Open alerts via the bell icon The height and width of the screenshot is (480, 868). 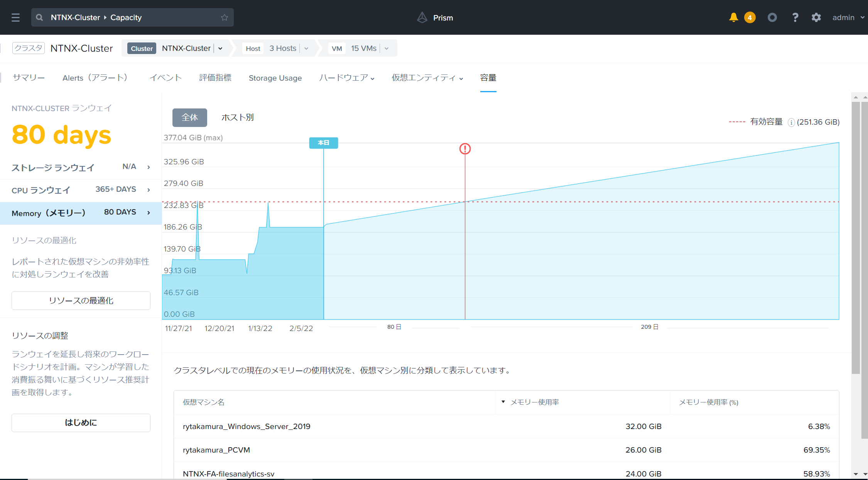(733, 17)
